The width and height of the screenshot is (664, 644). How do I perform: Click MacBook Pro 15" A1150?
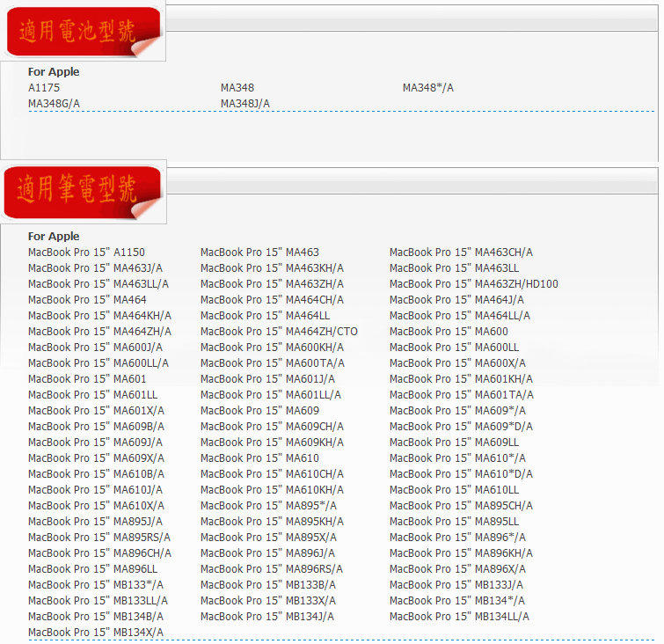click(86, 252)
